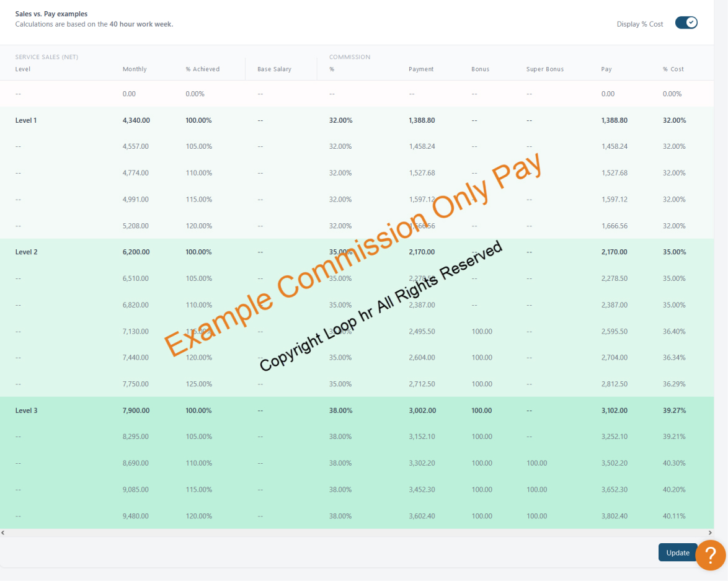Select the Level 3 row label

[x=27, y=410]
